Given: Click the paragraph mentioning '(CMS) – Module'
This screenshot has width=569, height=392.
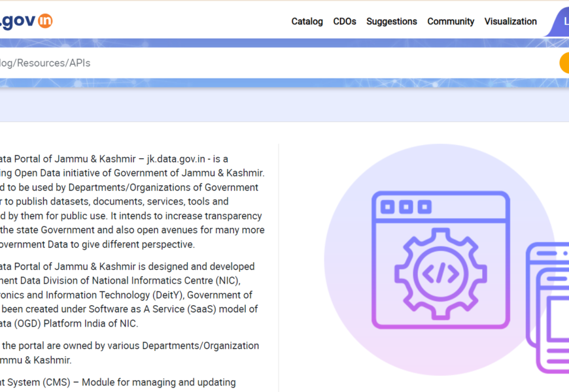Looking at the screenshot, I should point(118,382).
